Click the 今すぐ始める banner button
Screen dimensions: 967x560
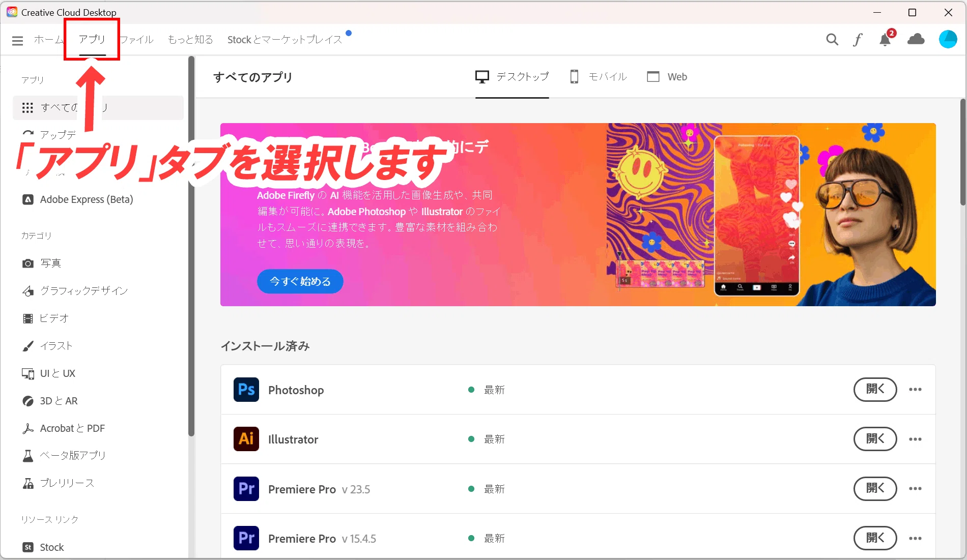tap(300, 281)
